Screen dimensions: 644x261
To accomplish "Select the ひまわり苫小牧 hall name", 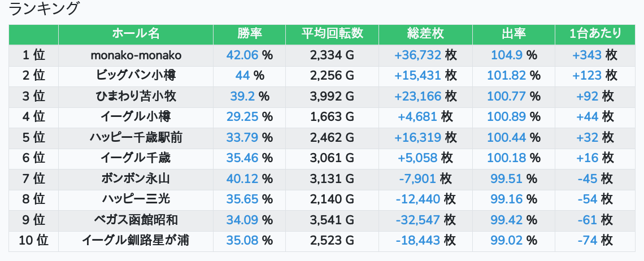I will [136, 97].
